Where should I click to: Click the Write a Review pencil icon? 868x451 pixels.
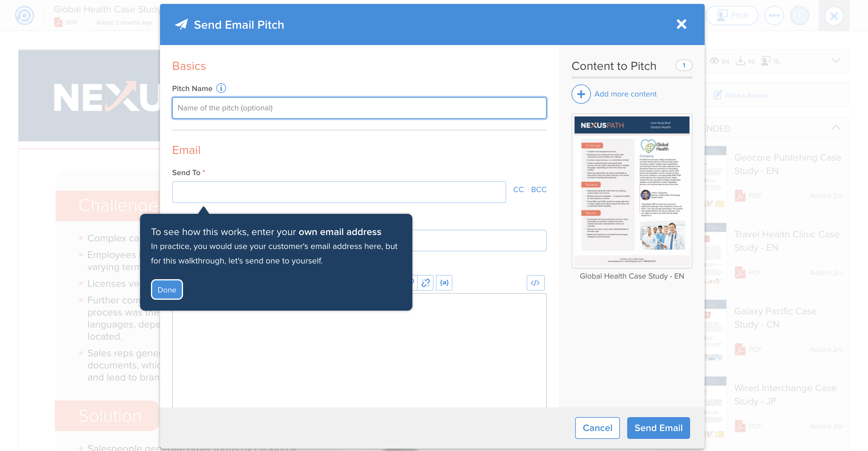point(717,95)
